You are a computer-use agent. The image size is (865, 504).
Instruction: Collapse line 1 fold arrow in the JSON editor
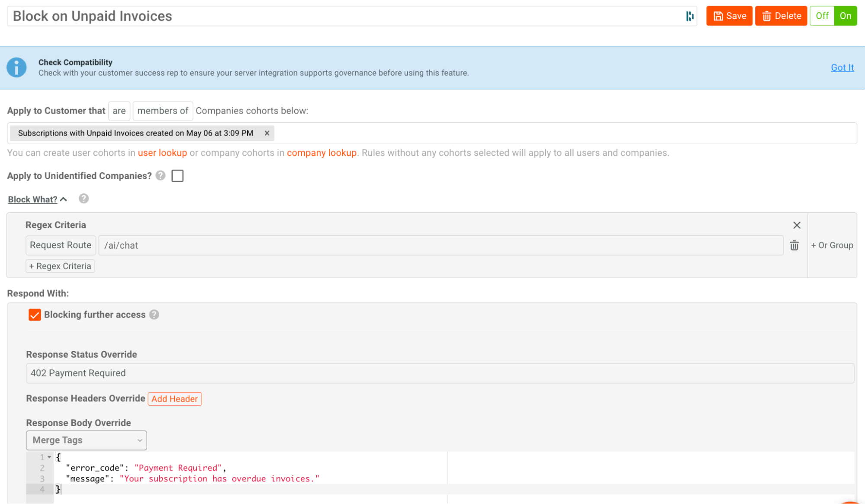click(49, 457)
